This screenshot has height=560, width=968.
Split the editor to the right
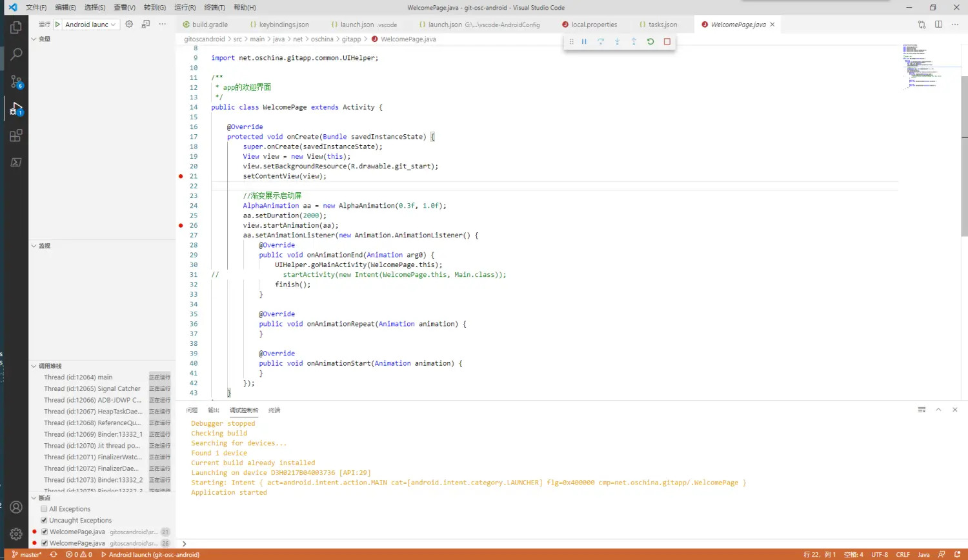(938, 25)
